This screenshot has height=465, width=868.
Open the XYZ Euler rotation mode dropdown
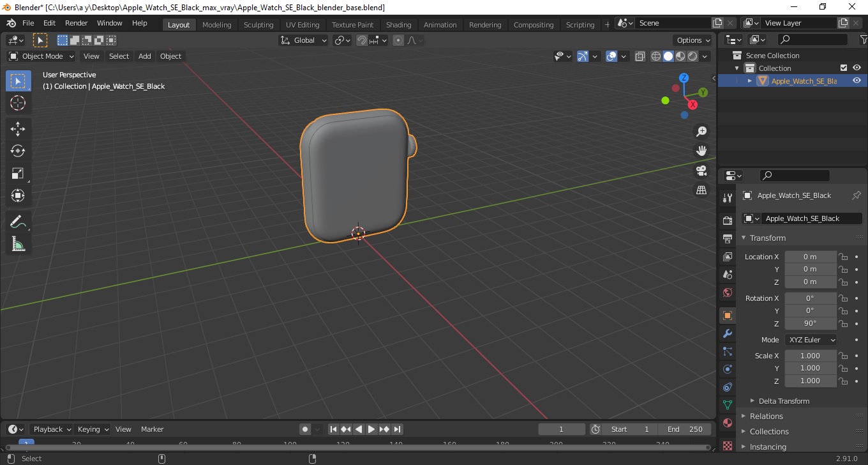coord(810,340)
